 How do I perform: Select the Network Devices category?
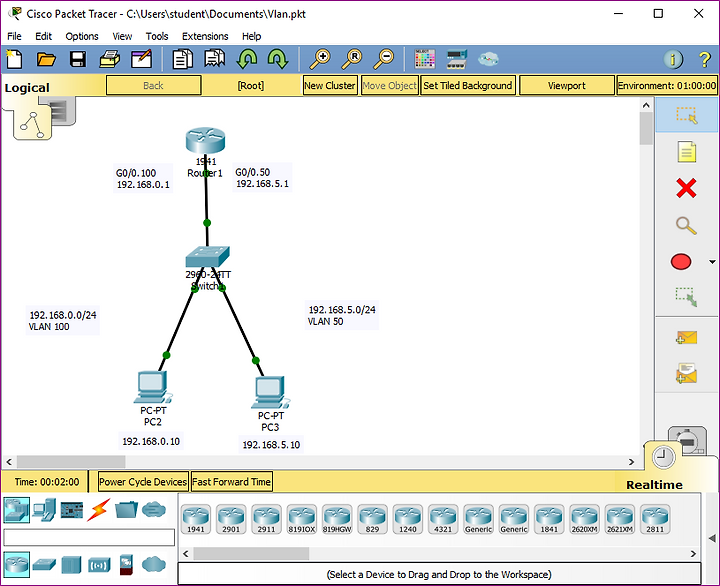(17, 510)
